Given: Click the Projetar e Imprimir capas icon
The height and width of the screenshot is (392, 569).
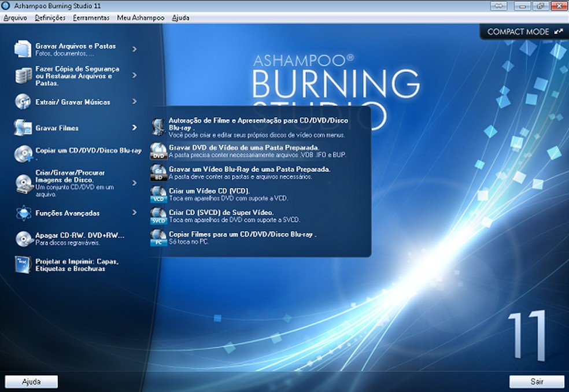Looking at the screenshot, I should [23, 265].
